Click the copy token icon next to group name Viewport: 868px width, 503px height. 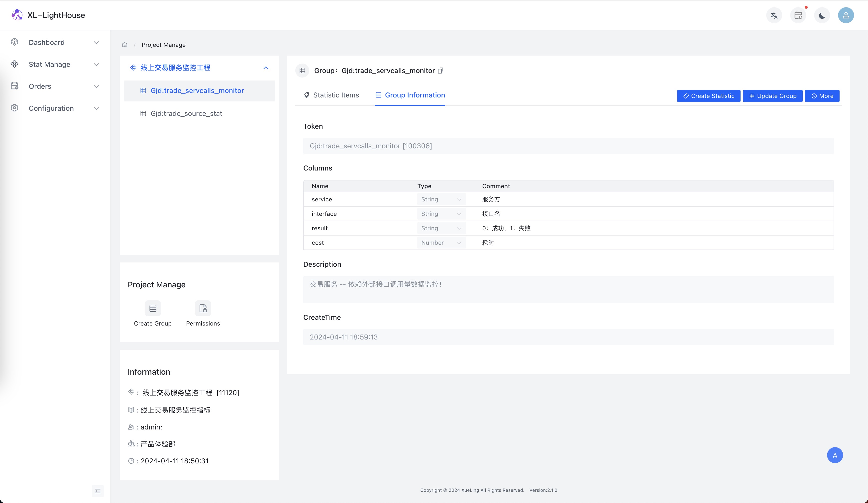441,70
